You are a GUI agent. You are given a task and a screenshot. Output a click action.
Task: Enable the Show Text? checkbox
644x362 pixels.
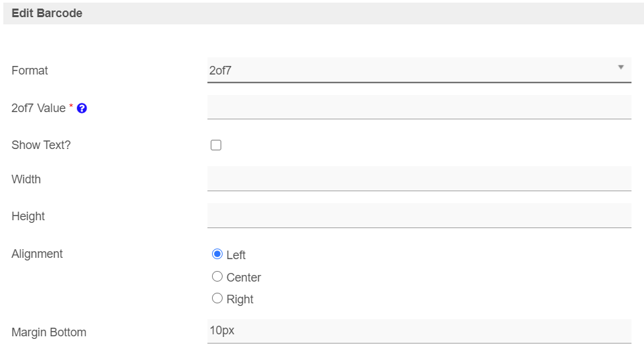pyautogui.click(x=216, y=145)
